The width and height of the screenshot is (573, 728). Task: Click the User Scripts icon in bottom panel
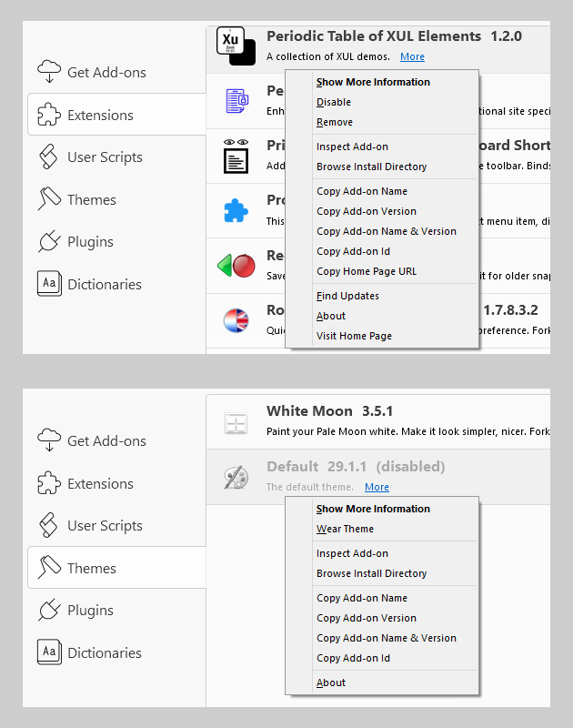click(x=49, y=525)
